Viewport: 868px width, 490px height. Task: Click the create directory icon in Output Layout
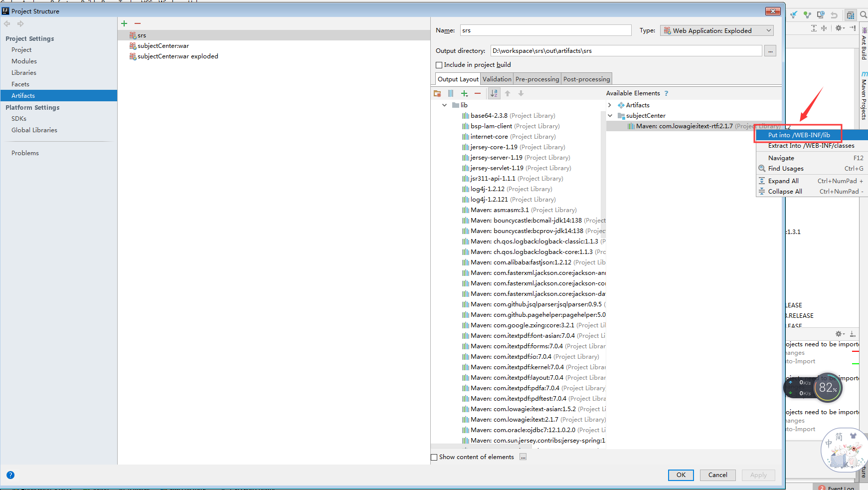[x=437, y=93]
